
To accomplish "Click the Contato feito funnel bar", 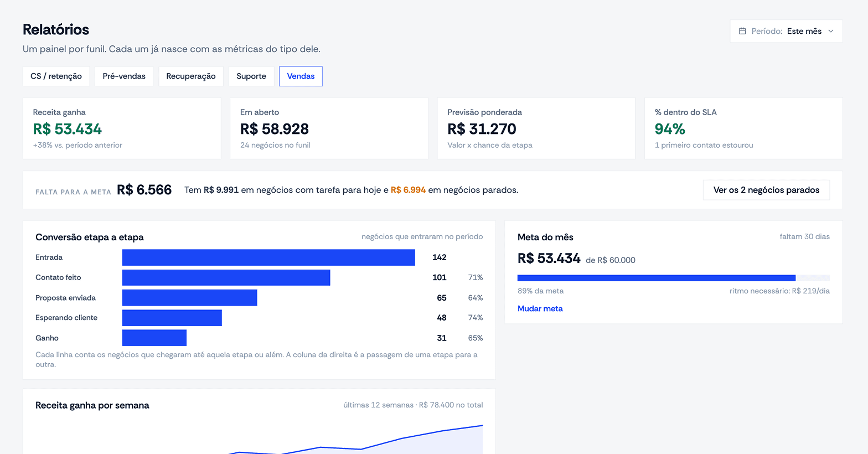I will pyautogui.click(x=226, y=277).
